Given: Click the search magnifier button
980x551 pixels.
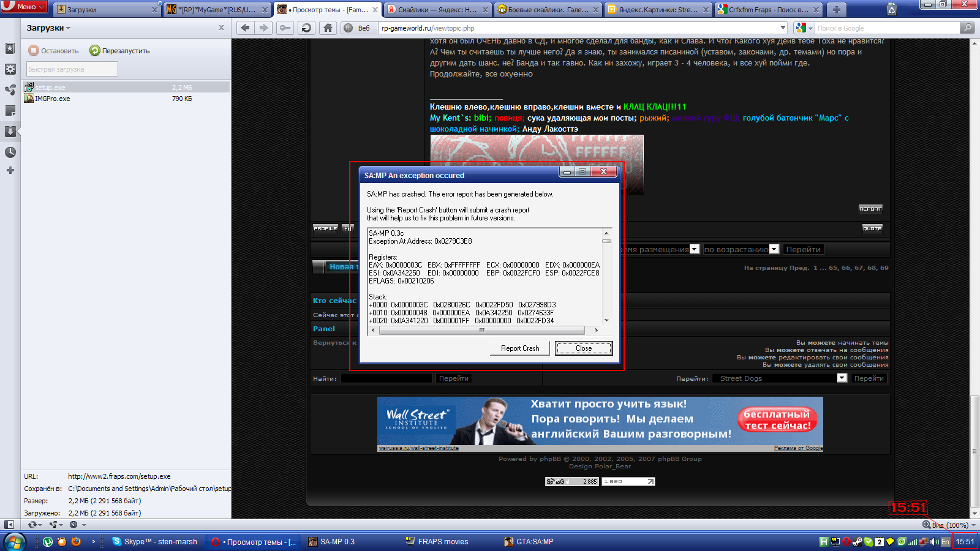Looking at the screenshot, I should 967,28.
